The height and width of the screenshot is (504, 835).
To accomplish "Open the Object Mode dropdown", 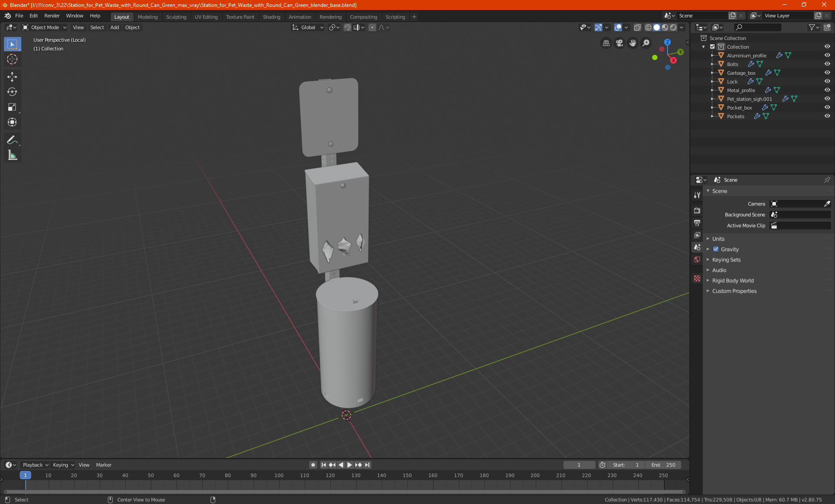I will pos(44,27).
